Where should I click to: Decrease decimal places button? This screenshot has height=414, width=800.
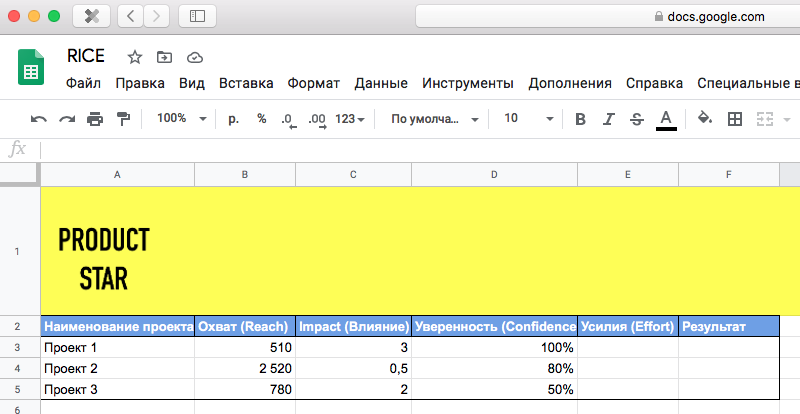click(x=289, y=120)
